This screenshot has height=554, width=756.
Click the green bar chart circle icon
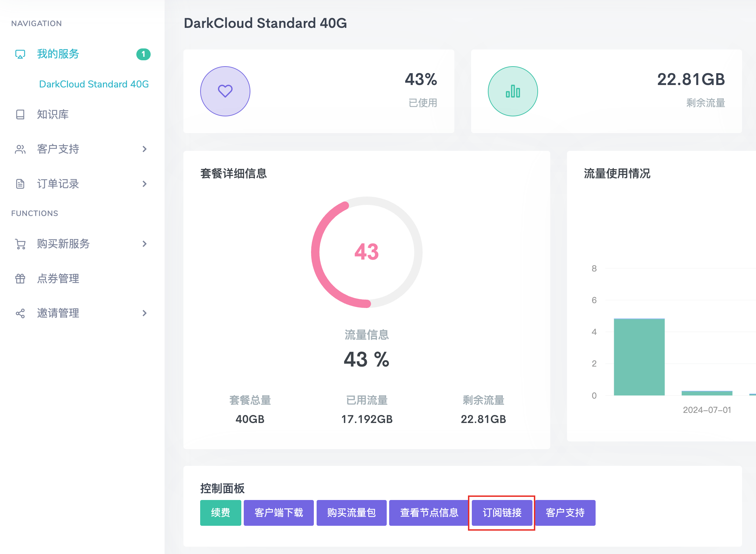point(513,91)
